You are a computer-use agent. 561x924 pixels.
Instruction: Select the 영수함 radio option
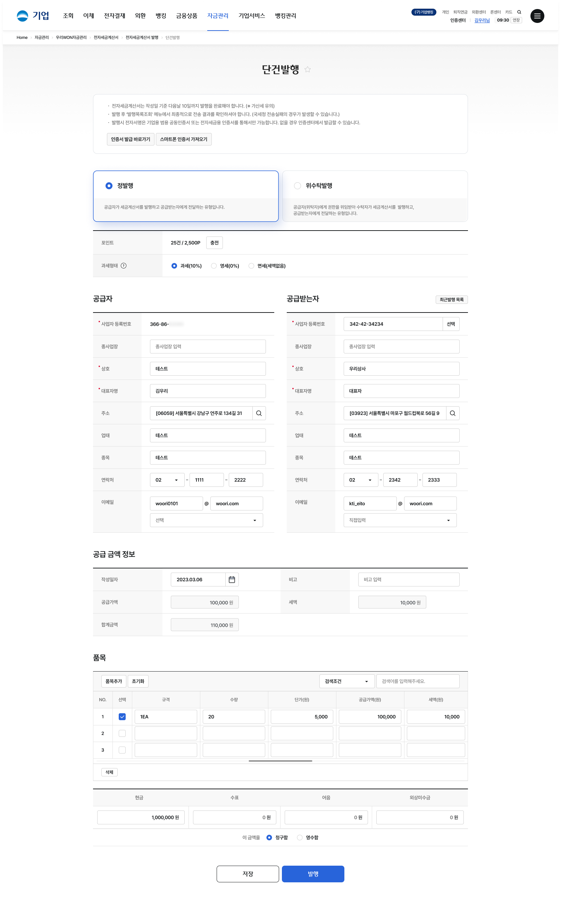point(300,838)
